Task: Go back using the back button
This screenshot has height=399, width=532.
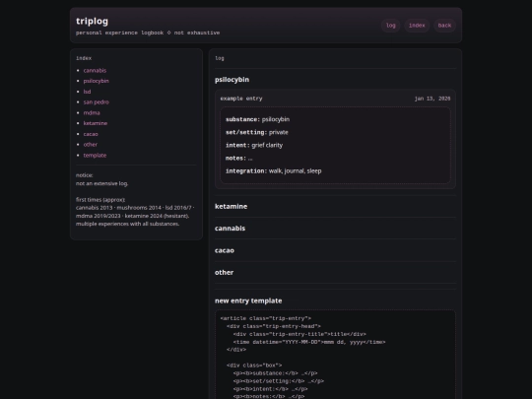Action: (x=444, y=26)
